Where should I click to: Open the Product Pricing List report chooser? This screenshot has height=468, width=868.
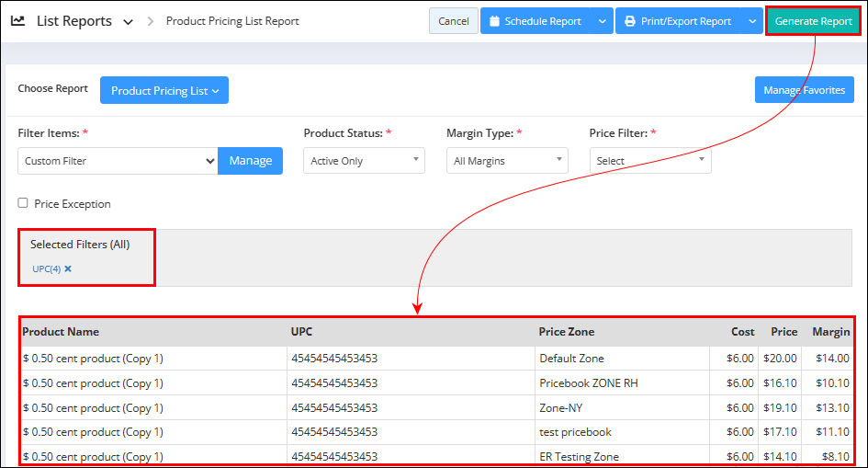[x=164, y=90]
